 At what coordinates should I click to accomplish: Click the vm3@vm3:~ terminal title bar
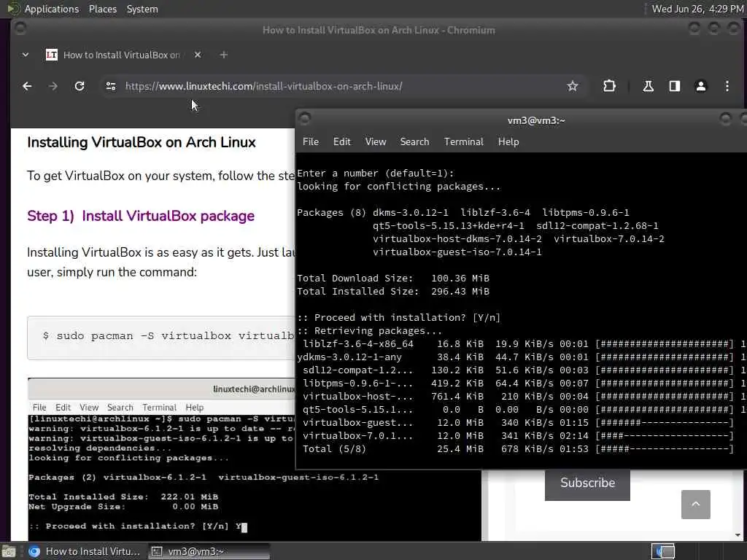point(536,120)
